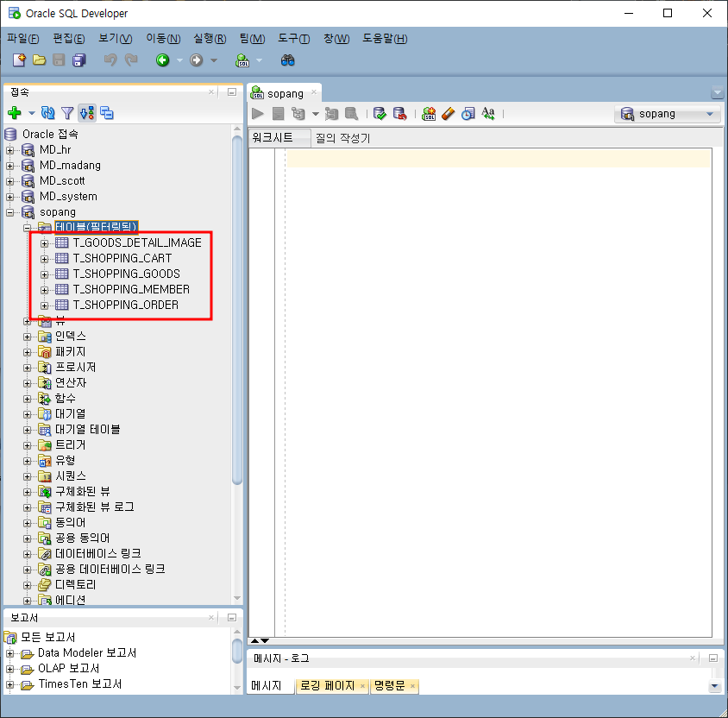The image size is (728, 718).
Task: Click the Schema Browser icon in the connections panel
Action: [107, 112]
